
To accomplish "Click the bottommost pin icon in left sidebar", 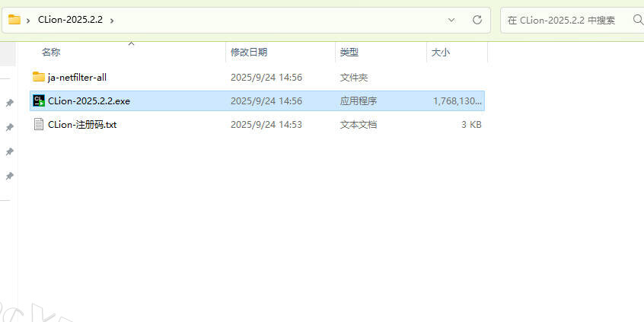I will coord(9,176).
